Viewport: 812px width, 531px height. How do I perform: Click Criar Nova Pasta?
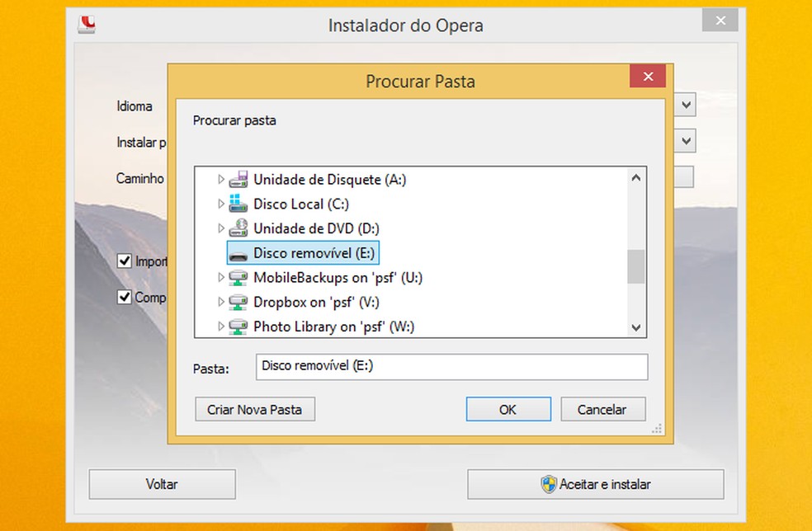click(x=254, y=409)
